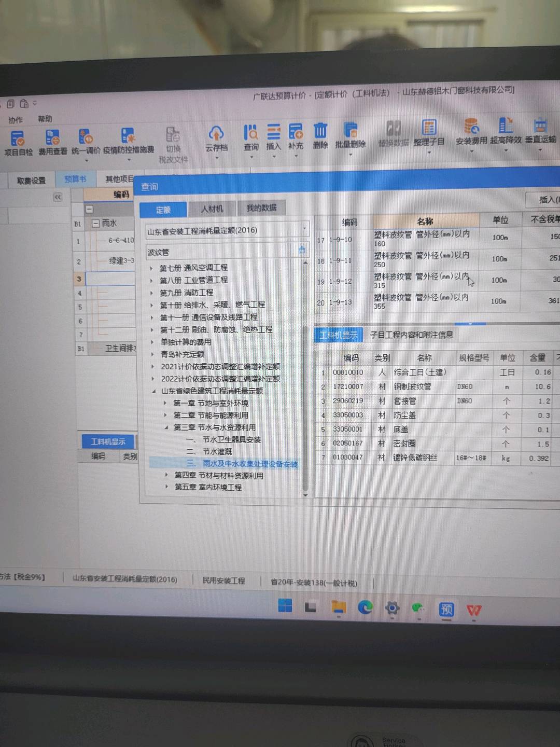The height and width of the screenshot is (747, 560).
Task: Select material row 17210007 钢制波纹管
Action: pyautogui.click(x=437, y=386)
